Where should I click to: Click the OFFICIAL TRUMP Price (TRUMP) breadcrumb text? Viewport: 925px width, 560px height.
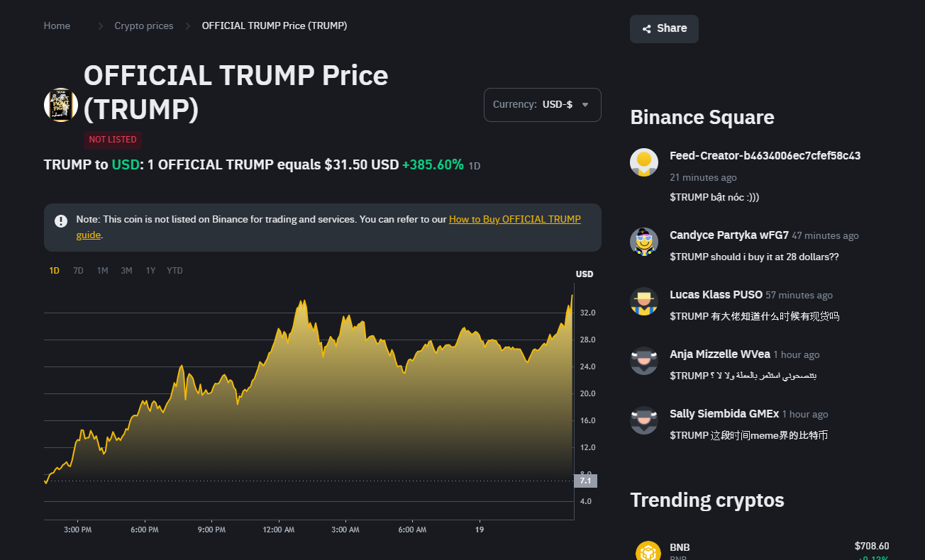275,26
